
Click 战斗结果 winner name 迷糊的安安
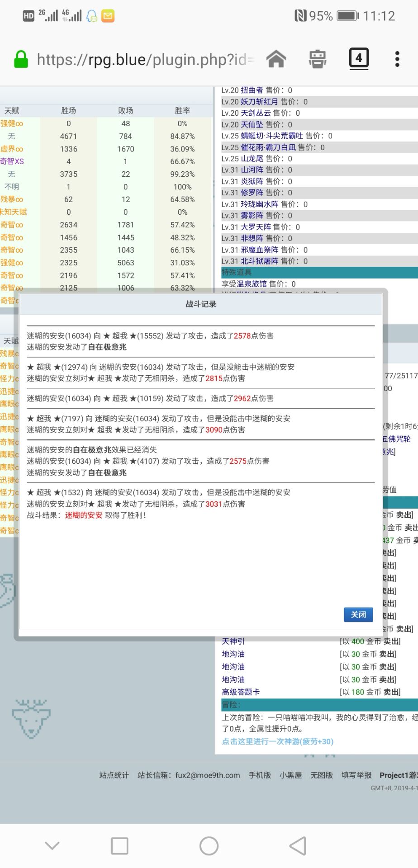(84, 515)
